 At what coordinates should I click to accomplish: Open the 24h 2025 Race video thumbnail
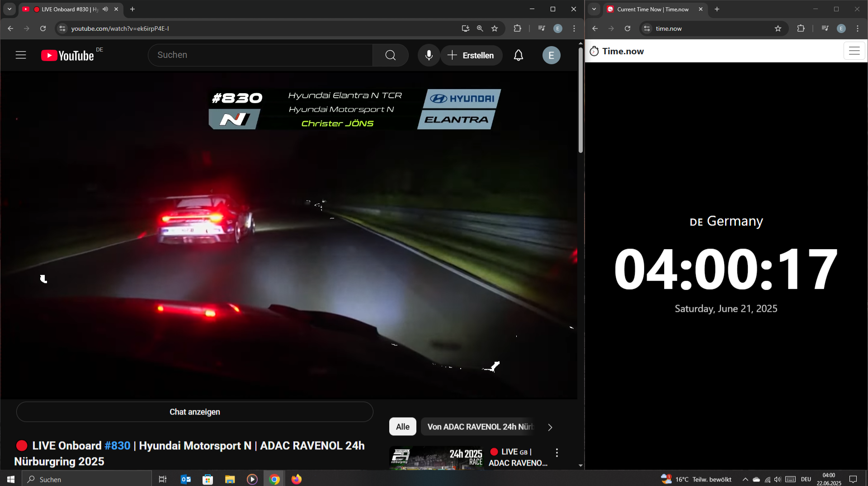click(x=437, y=458)
